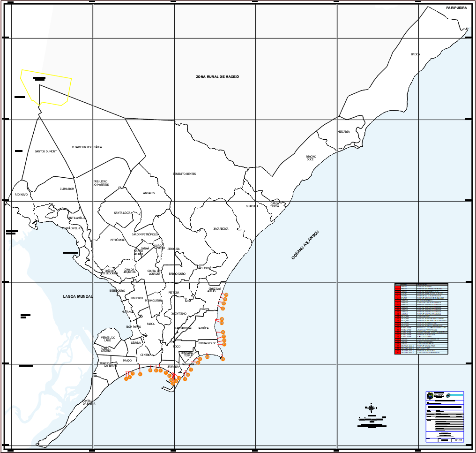Click the PONTA VERDE neighborhood name

click(206, 344)
